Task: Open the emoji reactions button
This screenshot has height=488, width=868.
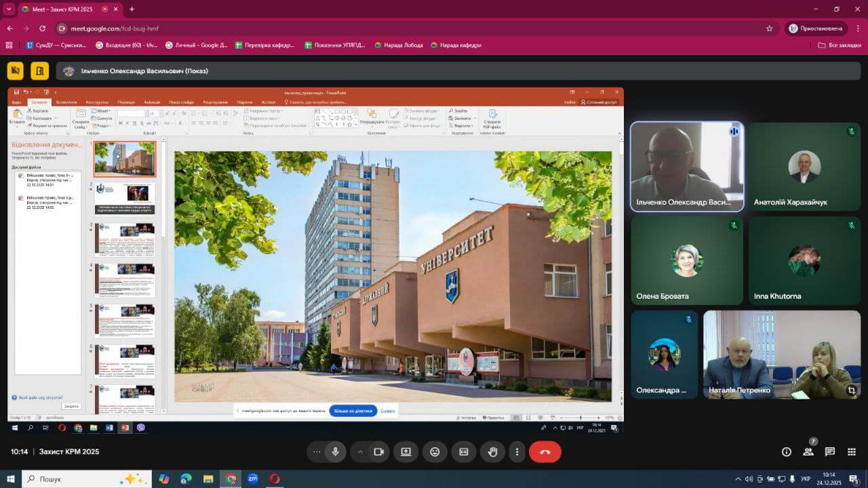Action: click(x=435, y=452)
